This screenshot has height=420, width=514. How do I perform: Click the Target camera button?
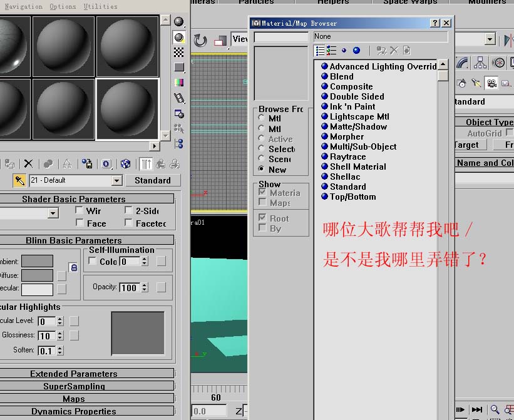click(470, 145)
